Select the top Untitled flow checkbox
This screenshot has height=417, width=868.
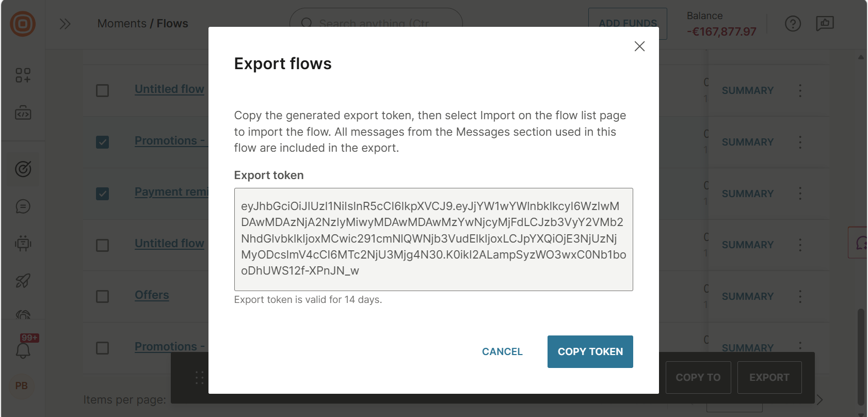tap(103, 90)
